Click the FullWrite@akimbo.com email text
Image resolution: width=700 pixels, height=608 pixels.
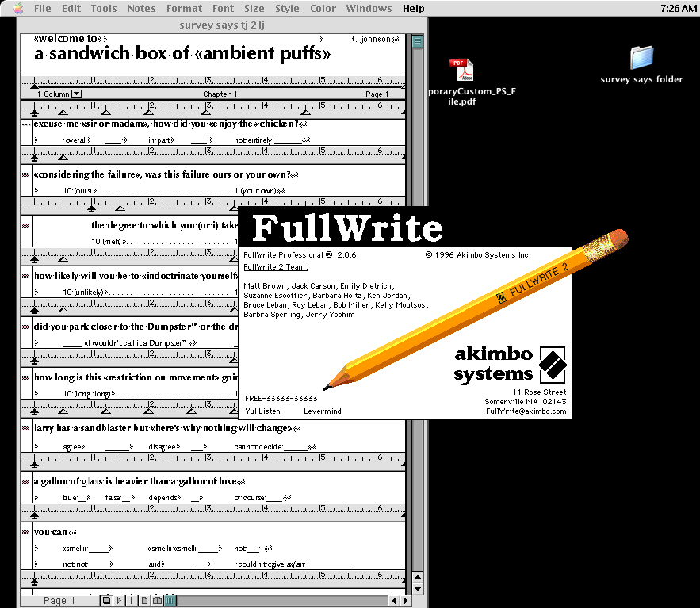tap(526, 411)
